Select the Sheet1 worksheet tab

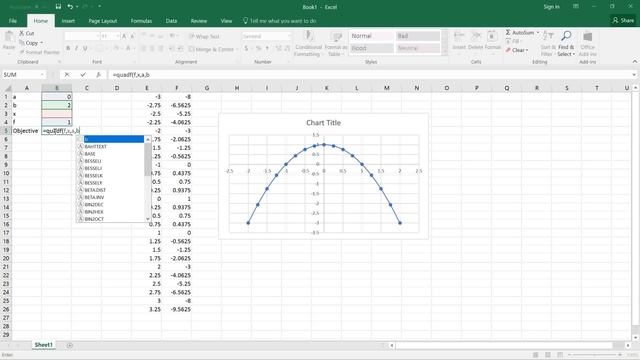click(44, 345)
